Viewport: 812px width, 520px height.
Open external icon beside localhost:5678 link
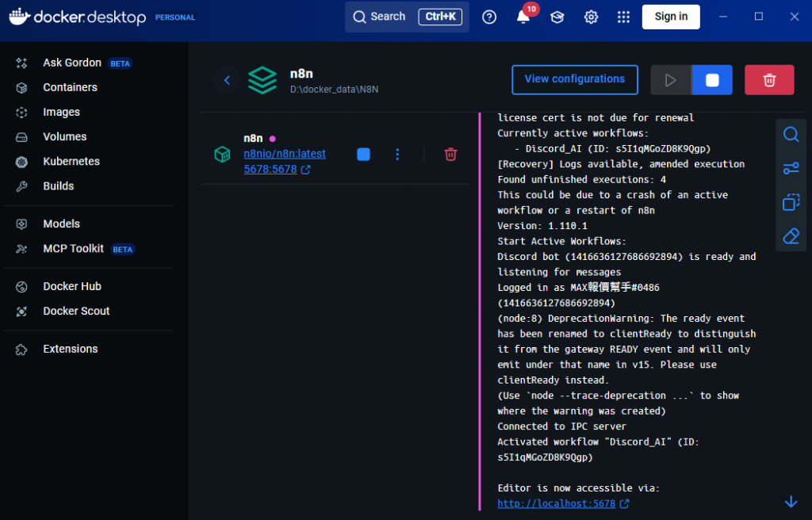pos(625,503)
